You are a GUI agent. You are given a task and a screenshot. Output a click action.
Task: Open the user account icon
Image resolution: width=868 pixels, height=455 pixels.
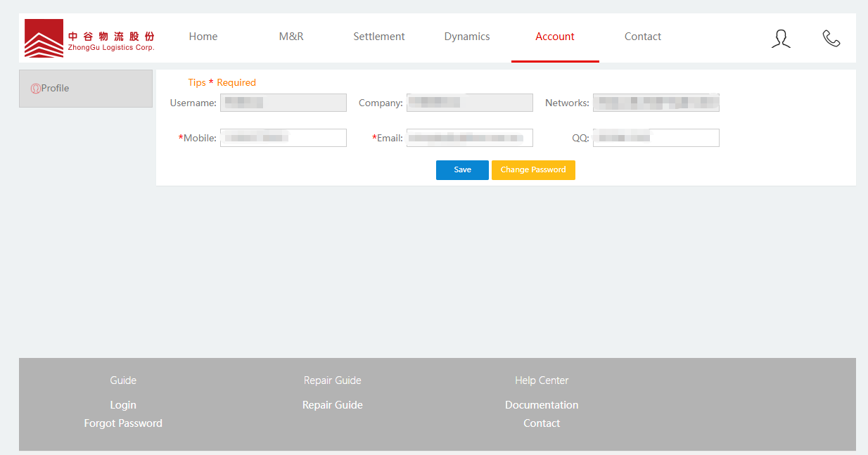pyautogui.click(x=781, y=38)
